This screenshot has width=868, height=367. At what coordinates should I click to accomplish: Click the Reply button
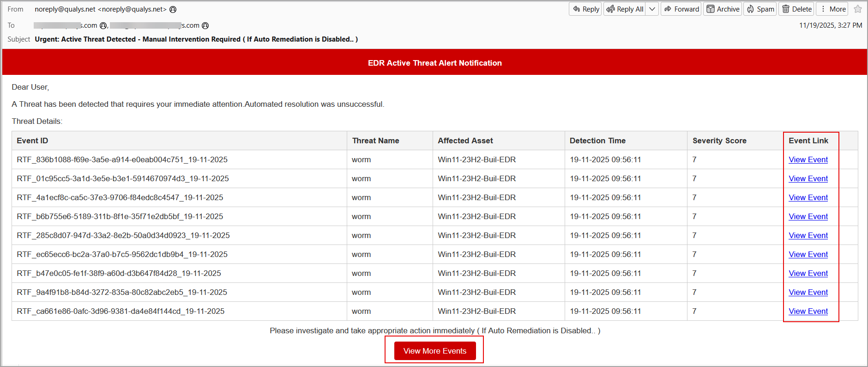pyautogui.click(x=585, y=9)
